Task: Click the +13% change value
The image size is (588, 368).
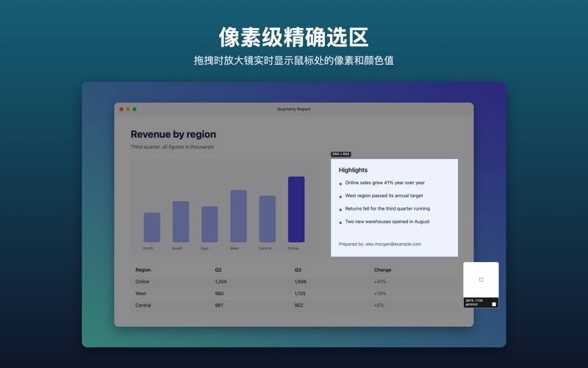Action: 380,294
